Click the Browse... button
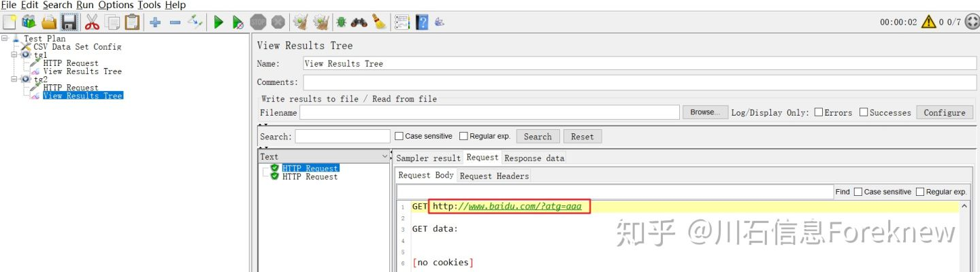980x272 pixels. click(x=705, y=112)
